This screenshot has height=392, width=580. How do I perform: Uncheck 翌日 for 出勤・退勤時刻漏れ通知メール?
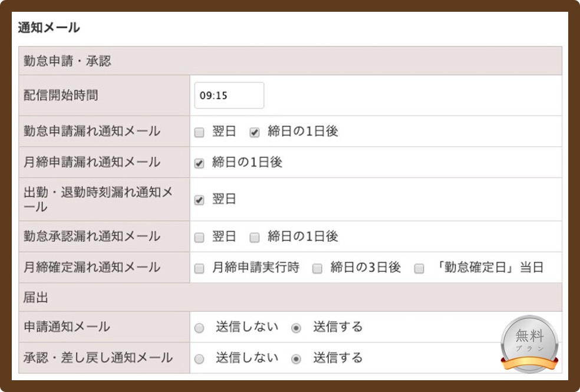pos(199,200)
